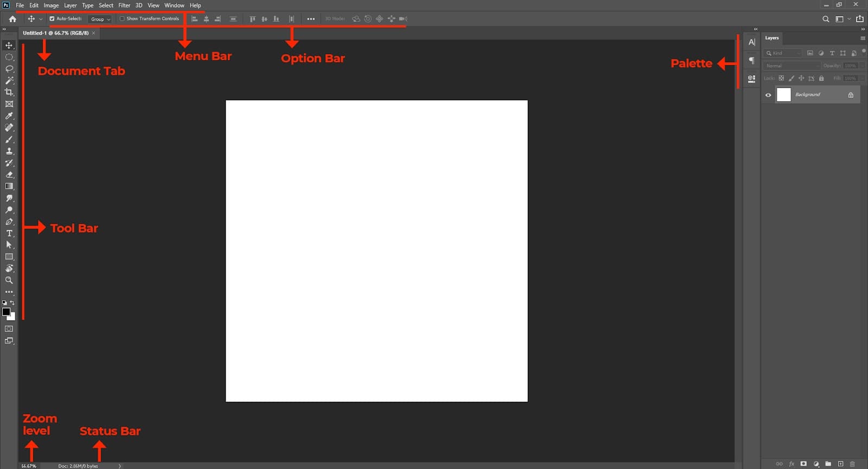Image resolution: width=868 pixels, height=469 pixels.
Task: Align left edges in options bar
Action: pos(195,19)
